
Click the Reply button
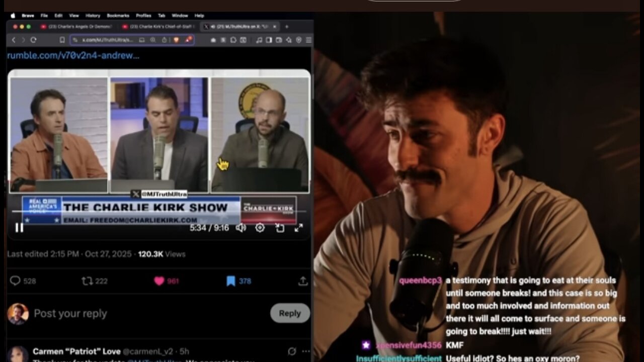coord(290,313)
